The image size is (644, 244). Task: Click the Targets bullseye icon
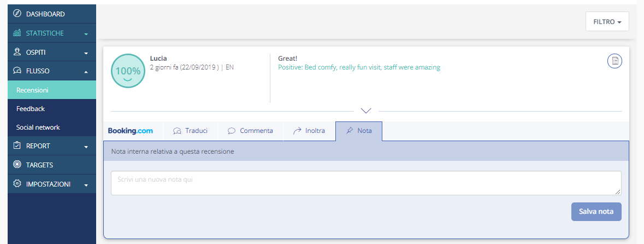(x=17, y=165)
